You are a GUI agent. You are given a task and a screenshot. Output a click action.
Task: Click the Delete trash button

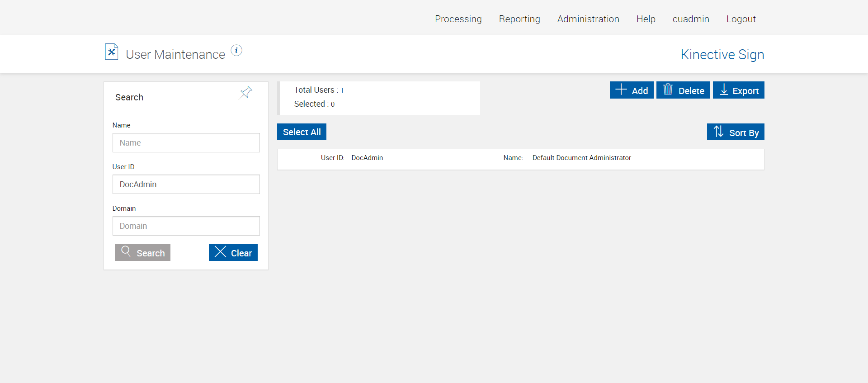click(683, 90)
